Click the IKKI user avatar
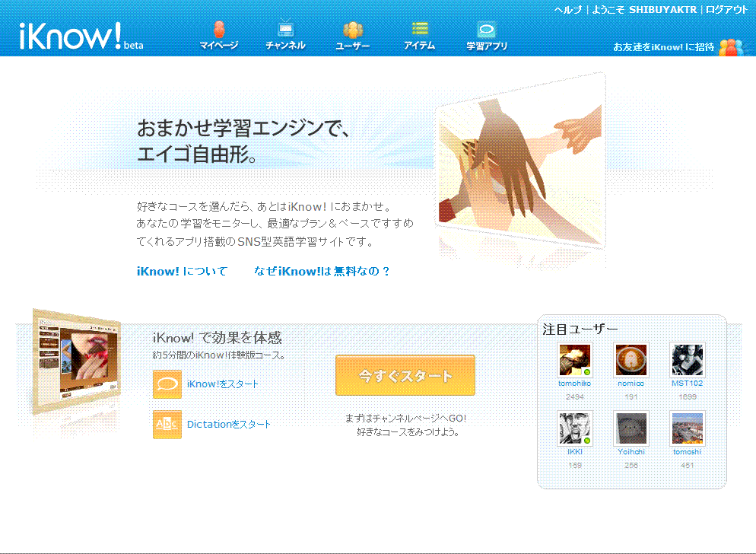756x554 pixels. tap(574, 428)
